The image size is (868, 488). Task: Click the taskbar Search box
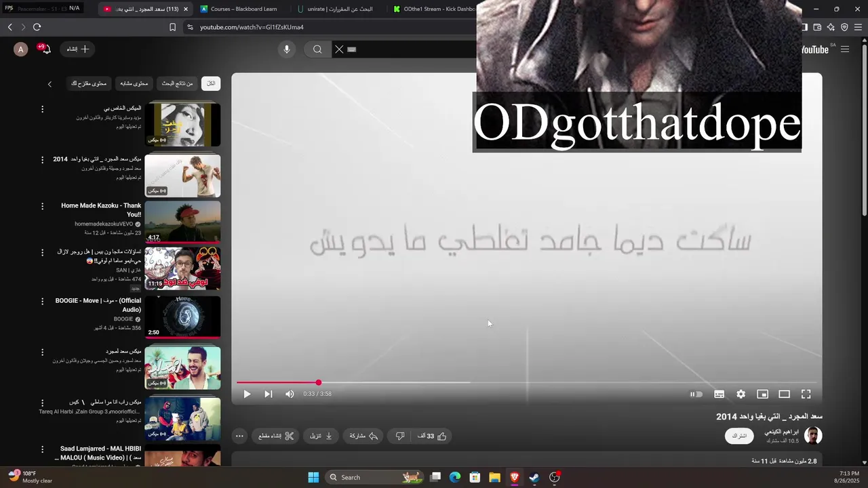(x=374, y=477)
